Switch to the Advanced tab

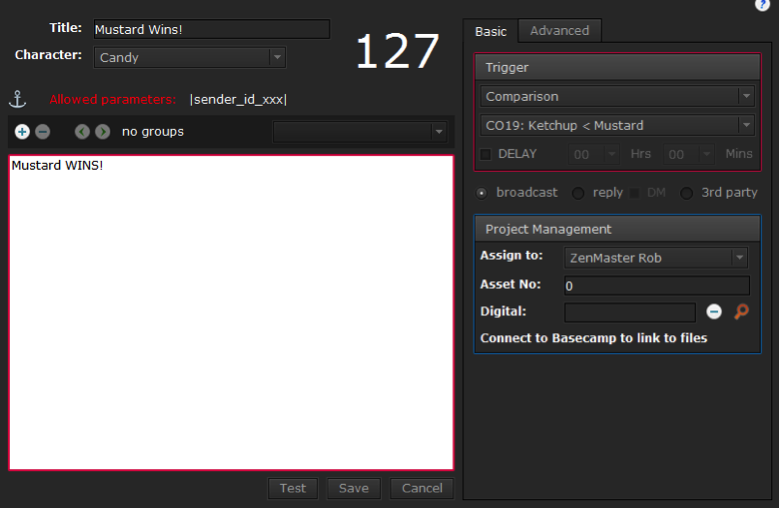(560, 31)
